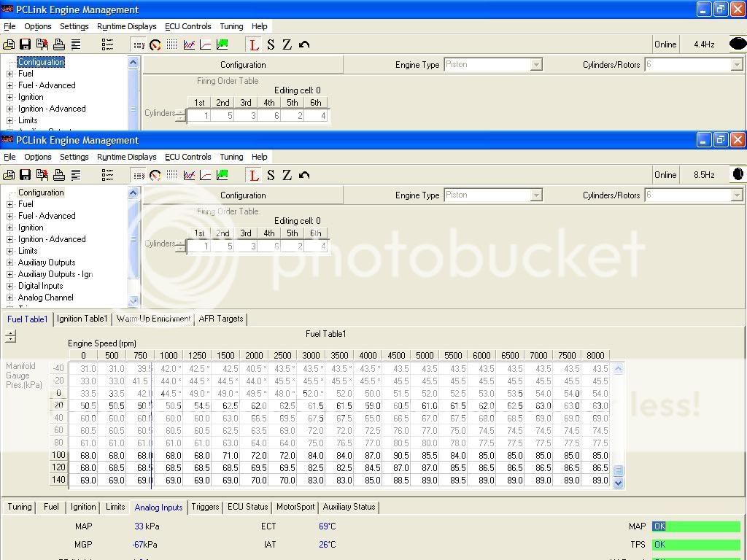Click the 8000 rpm column header

pyautogui.click(x=595, y=355)
